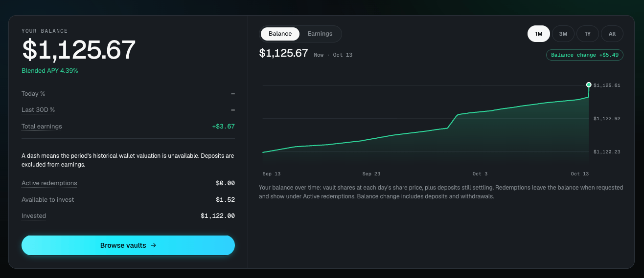This screenshot has height=278, width=644.
Task: Click the latest data point on chart
Action: pyautogui.click(x=589, y=85)
